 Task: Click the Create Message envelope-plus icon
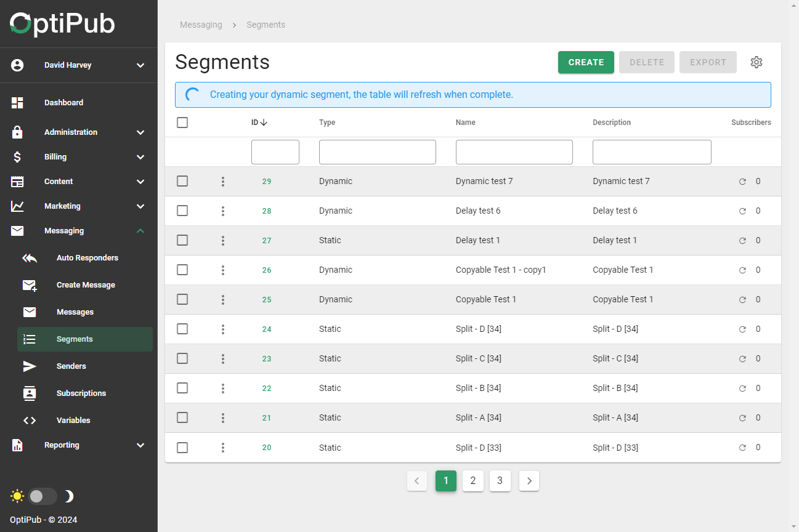tap(30, 285)
